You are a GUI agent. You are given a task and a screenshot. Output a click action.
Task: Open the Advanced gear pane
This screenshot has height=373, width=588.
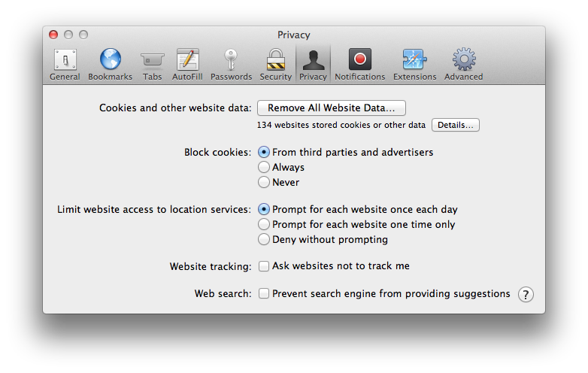point(464,65)
